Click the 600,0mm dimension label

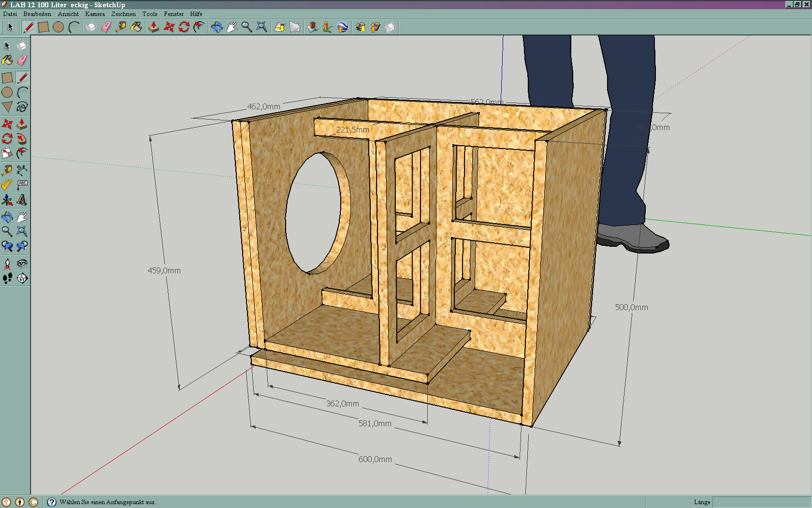[x=375, y=459]
